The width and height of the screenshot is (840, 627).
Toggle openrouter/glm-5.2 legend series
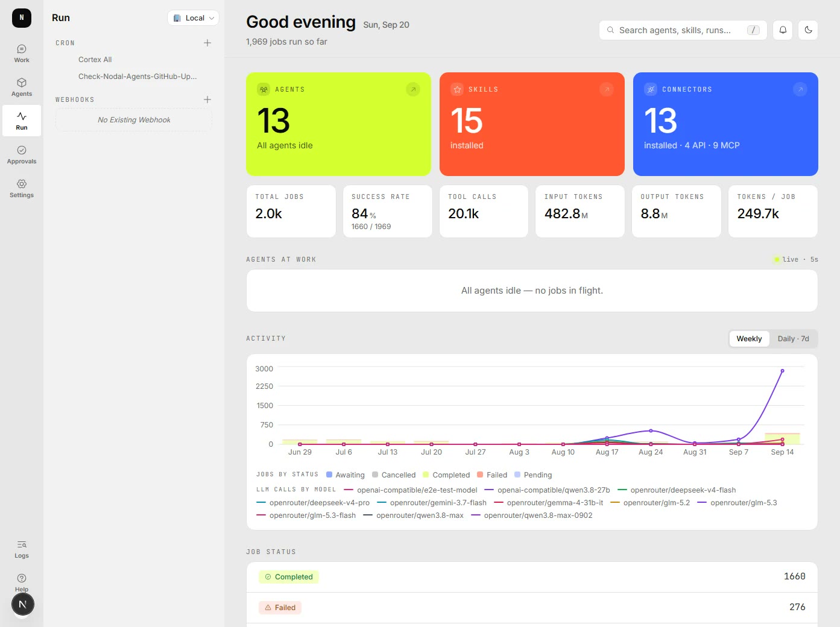tap(650, 503)
